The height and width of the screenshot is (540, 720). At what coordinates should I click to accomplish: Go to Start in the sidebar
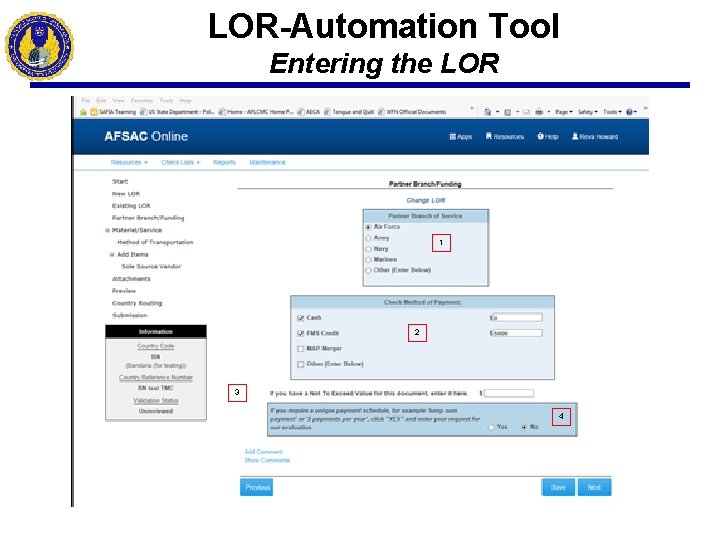click(x=120, y=181)
